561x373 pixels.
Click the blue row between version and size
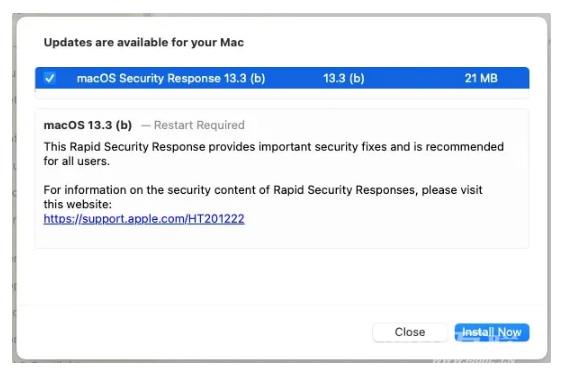(x=414, y=78)
